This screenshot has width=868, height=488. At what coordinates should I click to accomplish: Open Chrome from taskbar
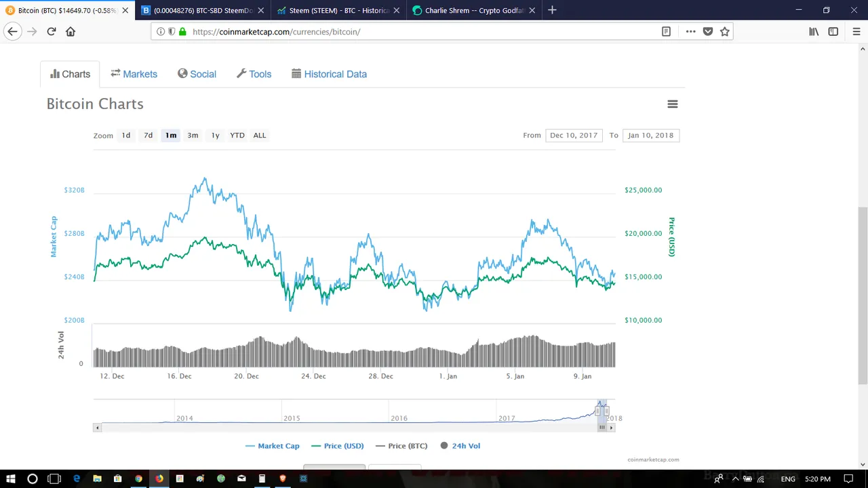tap(138, 479)
